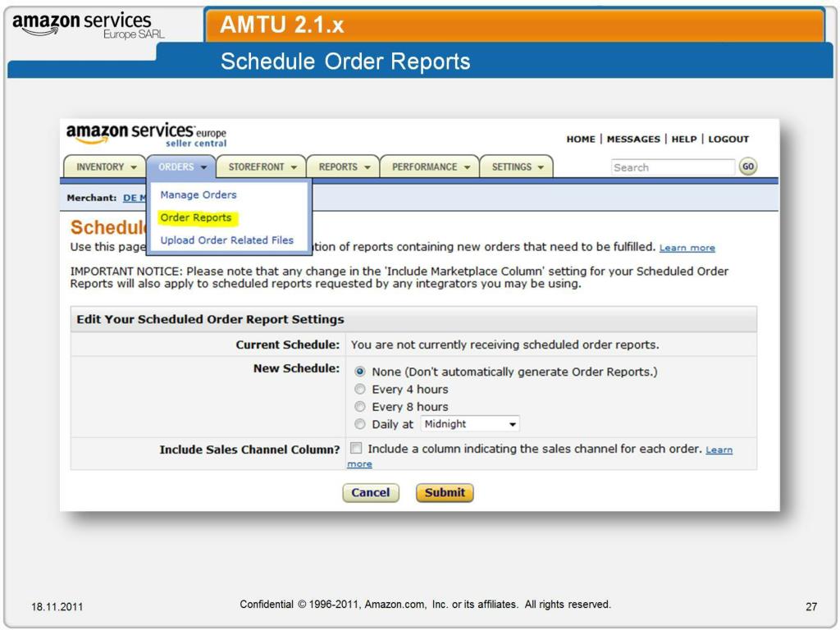840x630 pixels.
Task: Click the GO search button
Action: tap(748, 167)
